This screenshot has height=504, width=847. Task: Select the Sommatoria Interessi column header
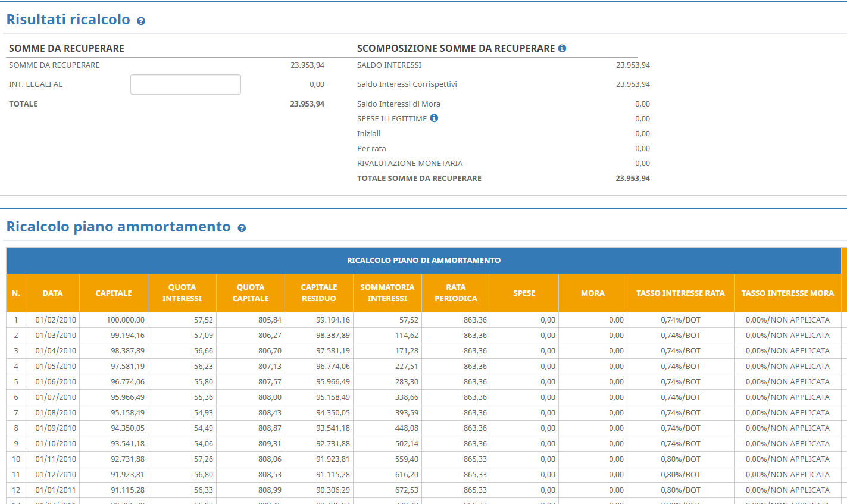coord(387,293)
